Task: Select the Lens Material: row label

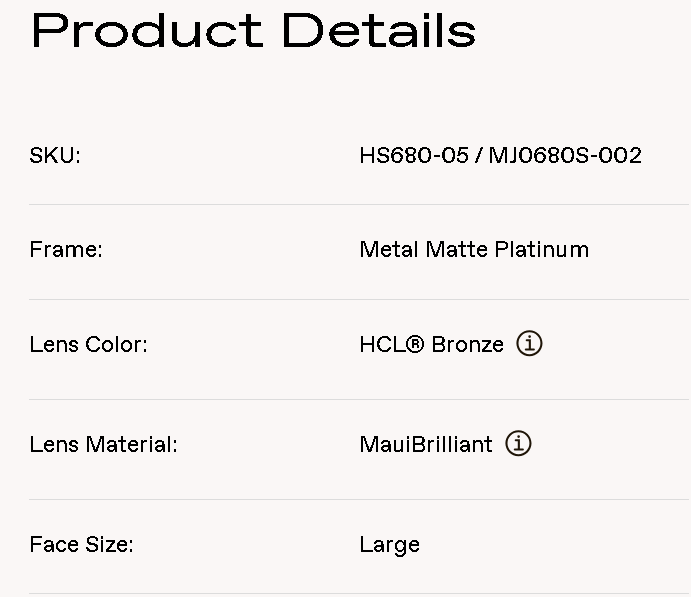Action: (104, 445)
